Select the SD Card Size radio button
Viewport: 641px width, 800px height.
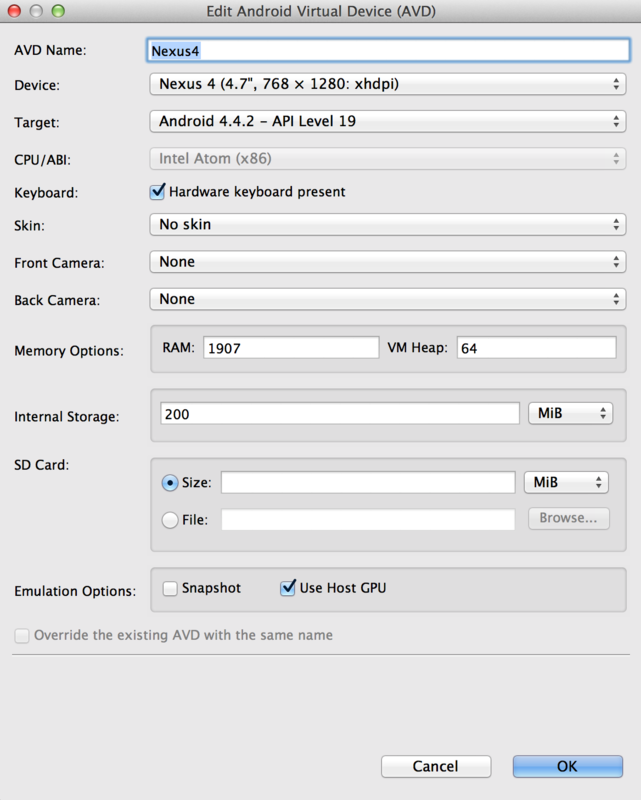pos(170,483)
